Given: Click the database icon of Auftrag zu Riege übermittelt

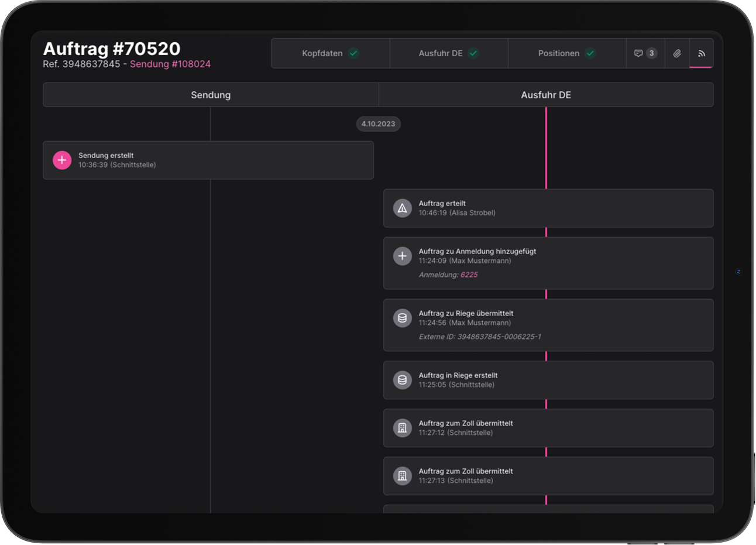Looking at the screenshot, I should pos(403,318).
